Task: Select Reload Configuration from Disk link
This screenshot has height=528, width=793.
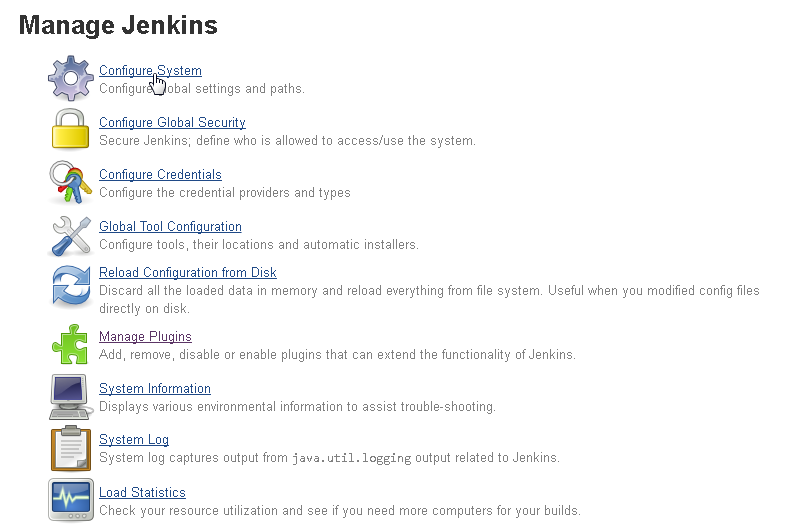Action: (188, 273)
